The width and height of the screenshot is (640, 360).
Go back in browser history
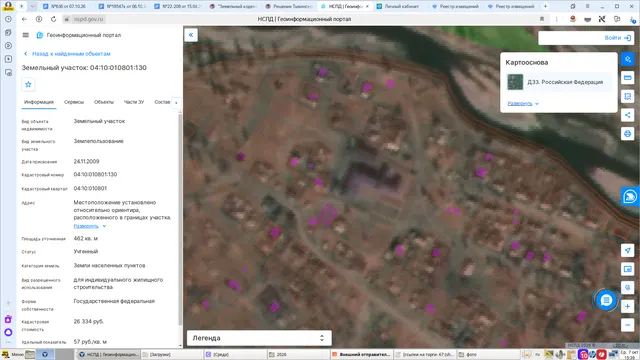[x=24, y=19]
